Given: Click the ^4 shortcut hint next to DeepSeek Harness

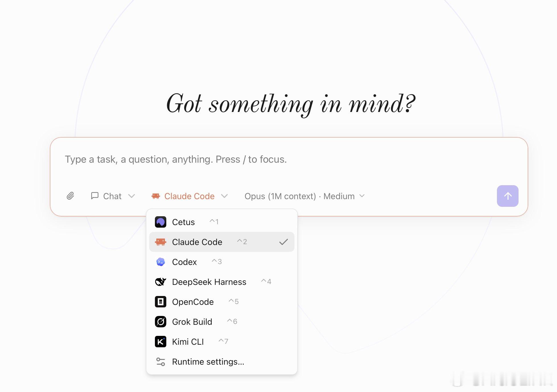Looking at the screenshot, I should click(x=266, y=281).
